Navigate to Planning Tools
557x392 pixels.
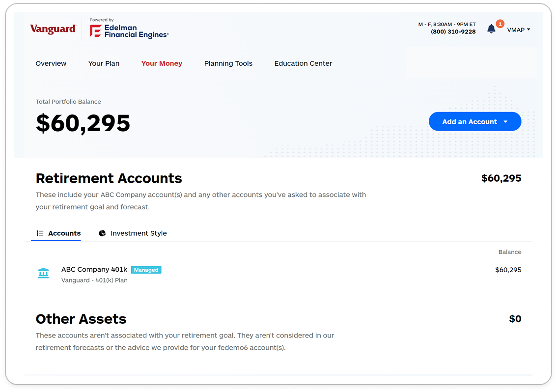(x=228, y=63)
